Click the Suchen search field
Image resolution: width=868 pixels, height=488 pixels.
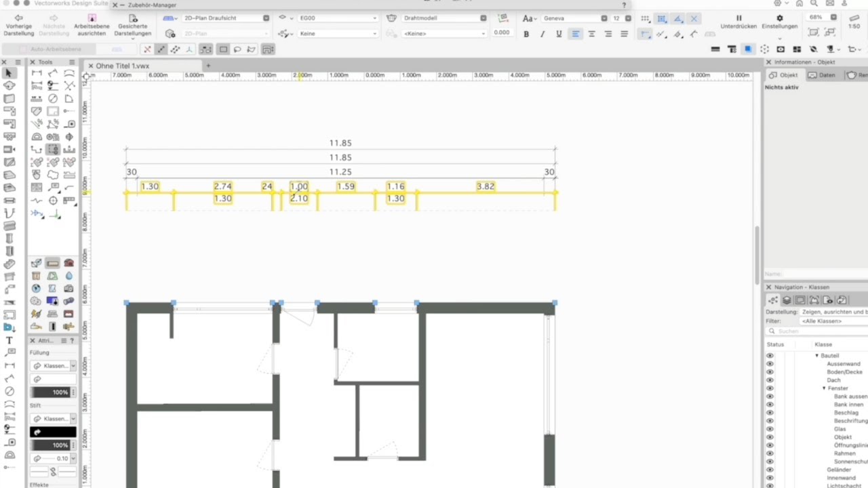pyautogui.click(x=816, y=331)
